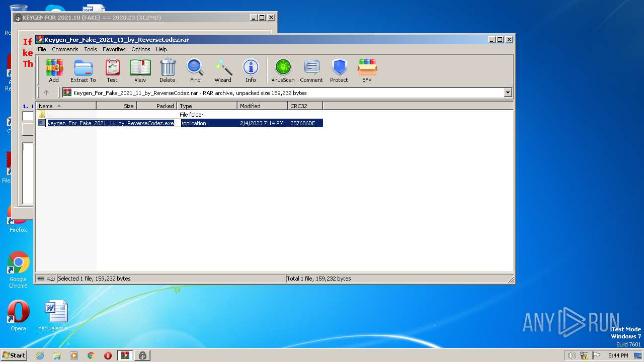Click the Action Center flag tray icon
The height and width of the screenshot is (362, 644).
click(x=596, y=355)
